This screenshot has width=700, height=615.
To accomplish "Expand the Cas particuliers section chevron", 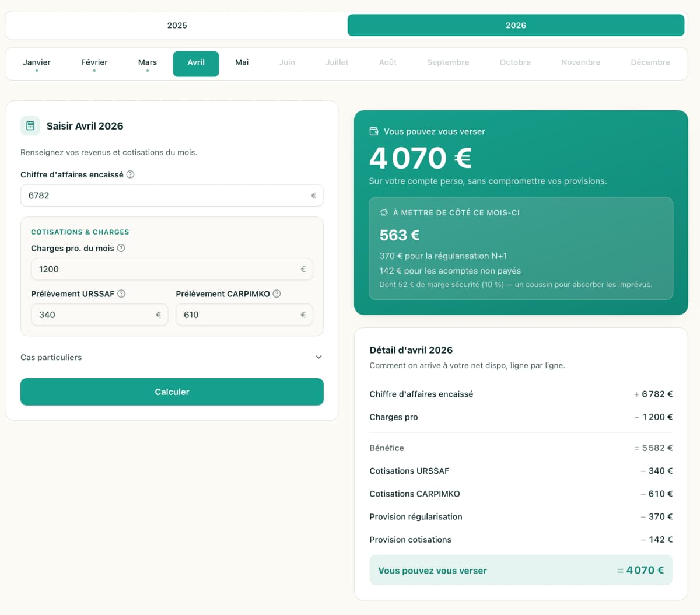I will coord(318,357).
